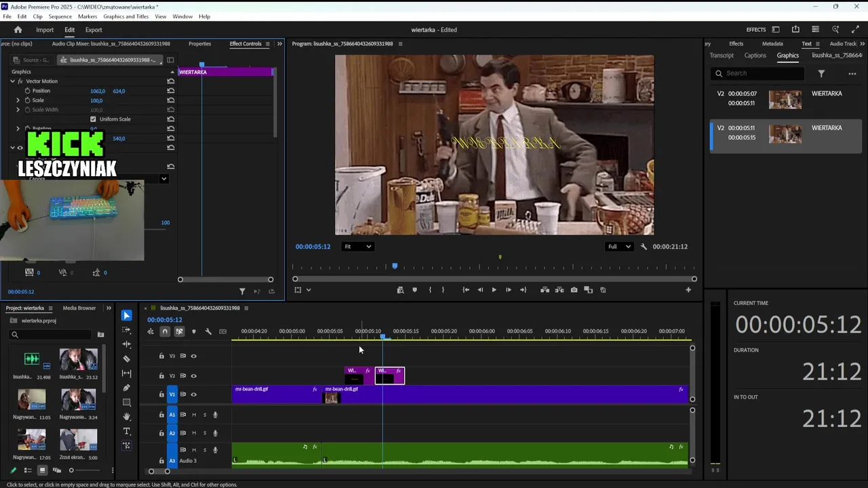Open the Full playback resolution dropdown
The image size is (868, 488).
(x=619, y=247)
